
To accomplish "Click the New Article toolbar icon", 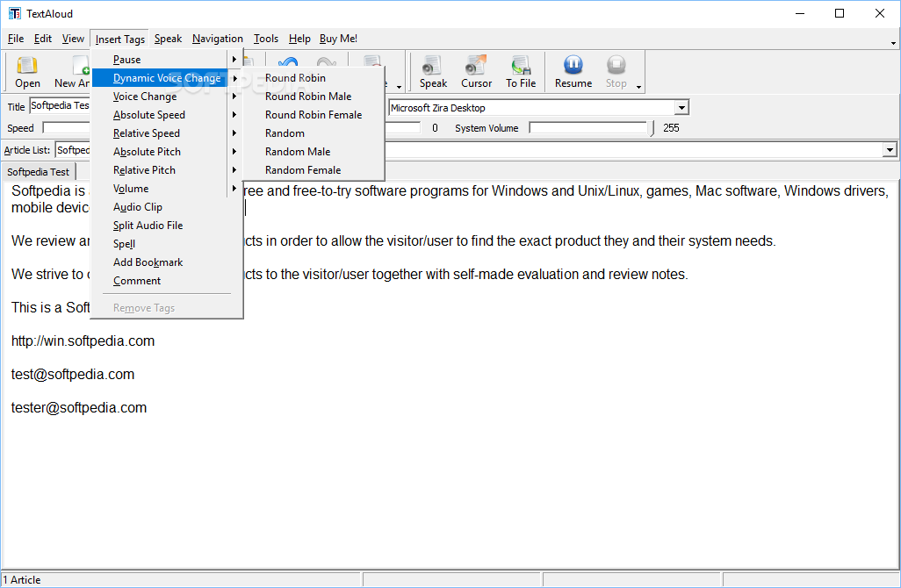I will 72,72.
